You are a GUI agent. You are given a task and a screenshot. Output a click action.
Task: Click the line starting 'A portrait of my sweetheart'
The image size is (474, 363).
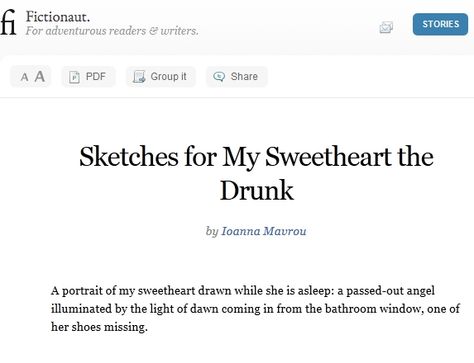[243, 291]
